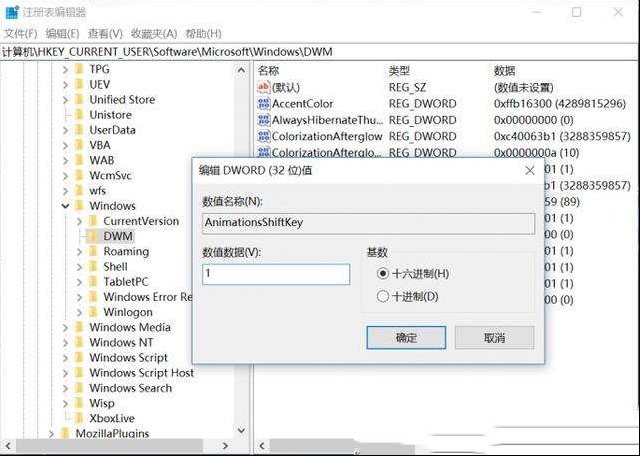Click the REG_SZ type cell
The width and height of the screenshot is (640, 456).
(407, 87)
